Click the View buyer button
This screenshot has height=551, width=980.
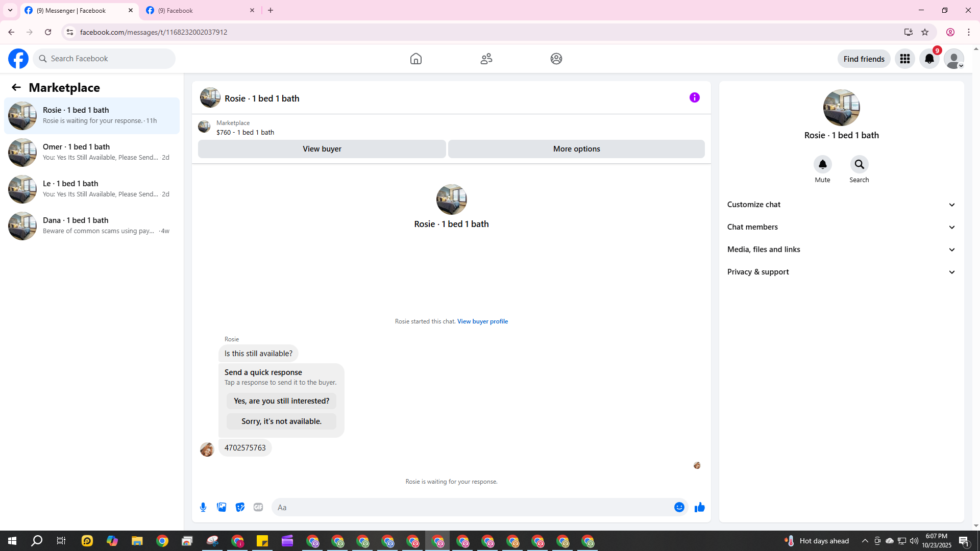tap(322, 149)
